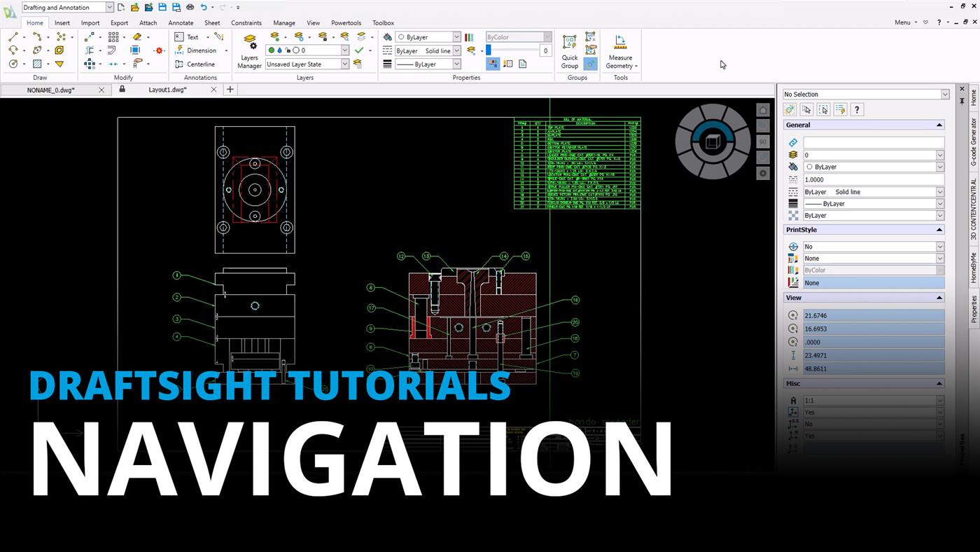Collapse the General section in Properties
Viewport: 980px width, 552px height.
tap(939, 124)
